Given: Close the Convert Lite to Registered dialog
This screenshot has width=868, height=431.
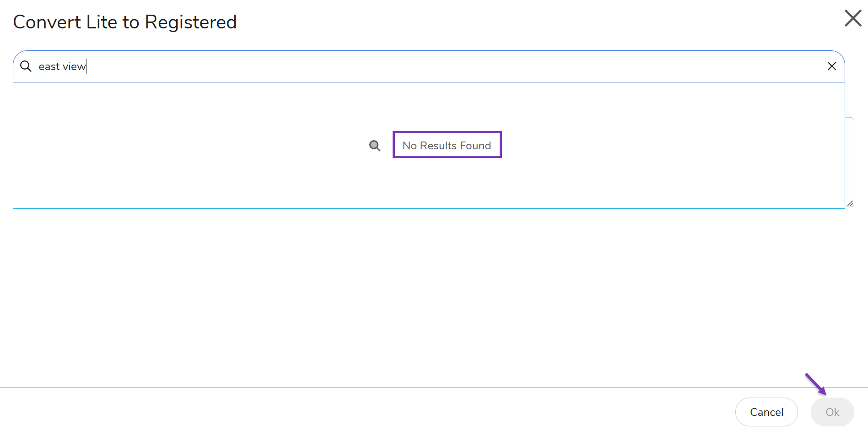Looking at the screenshot, I should tap(852, 19).
